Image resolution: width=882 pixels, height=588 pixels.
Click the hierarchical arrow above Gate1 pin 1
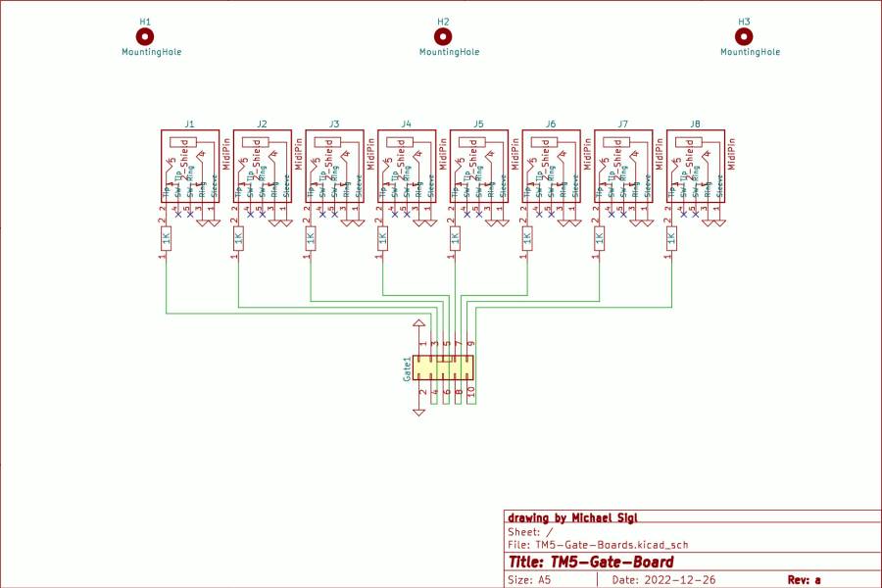pyautogui.click(x=418, y=323)
